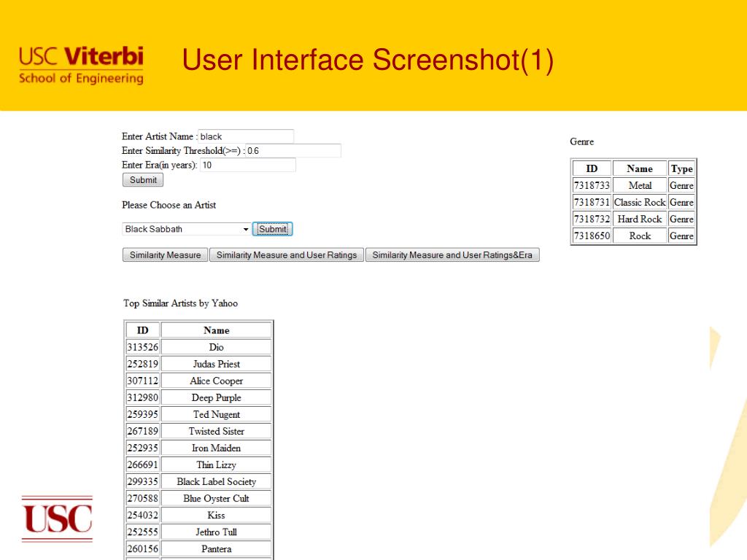Click artist ID 252555
Image resolution: width=747 pixels, height=560 pixels.
[x=142, y=532]
